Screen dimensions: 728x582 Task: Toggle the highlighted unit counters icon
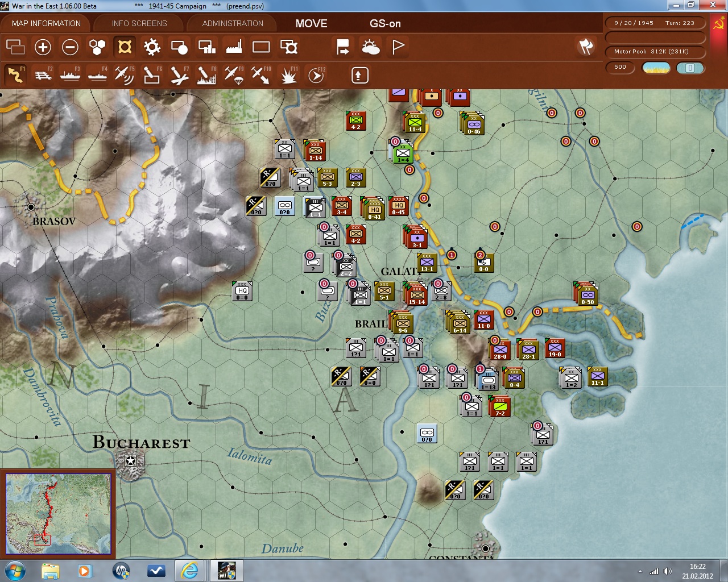pos(125,47)
